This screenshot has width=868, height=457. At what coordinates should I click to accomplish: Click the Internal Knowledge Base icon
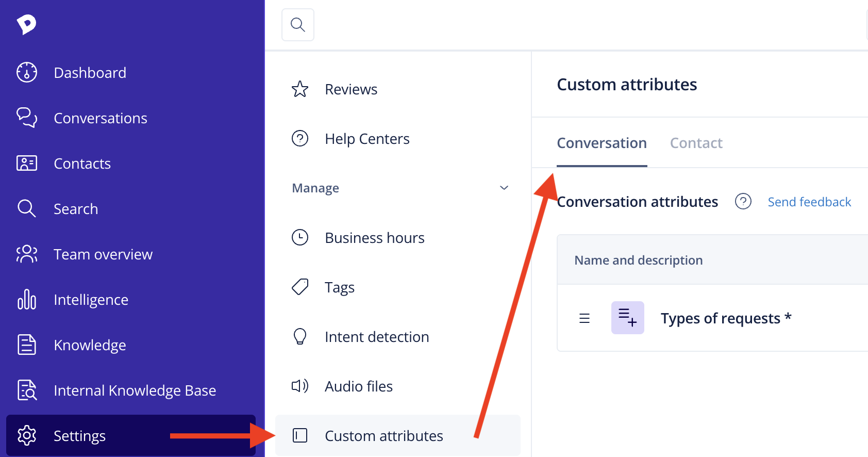coord(27,390)
